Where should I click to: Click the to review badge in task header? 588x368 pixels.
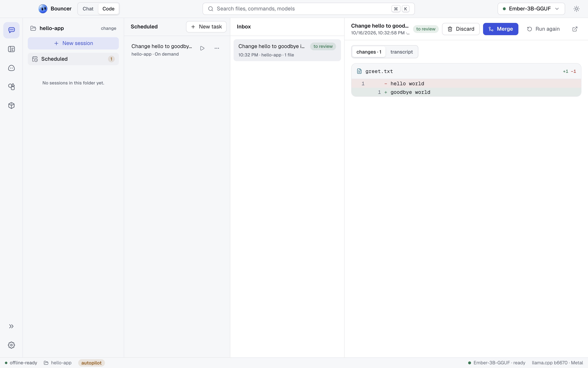click(426, 29)
